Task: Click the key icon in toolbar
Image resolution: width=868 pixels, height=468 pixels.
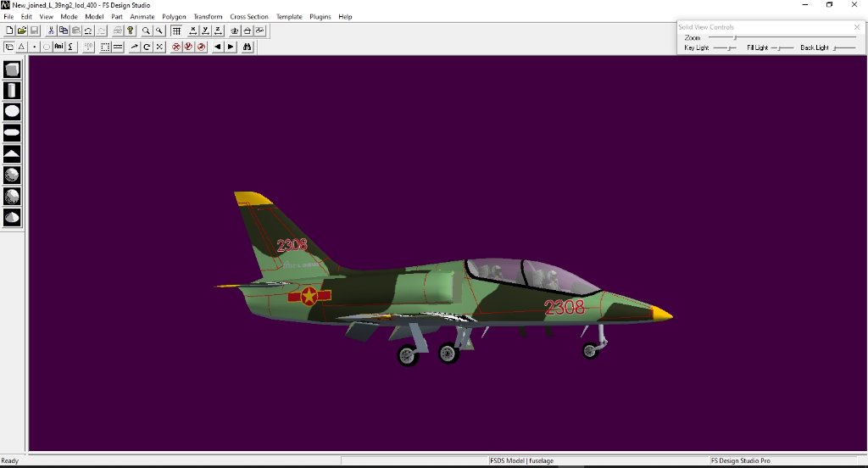Action: click(131, 31)
